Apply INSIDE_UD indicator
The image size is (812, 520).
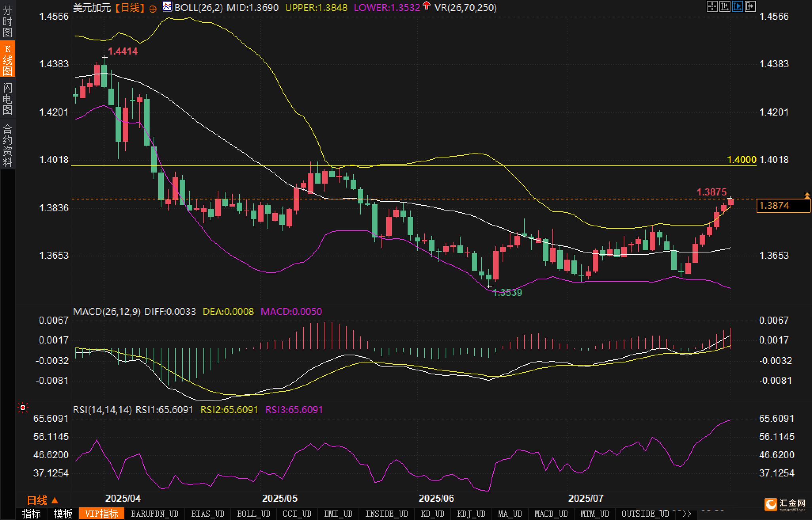click(387, 514)
